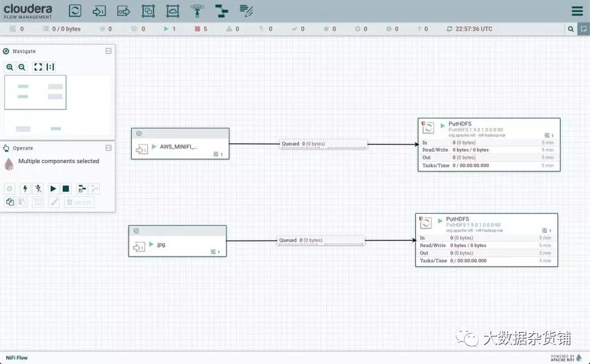
Task: Click the running components count icon
Action: tap(166, 29)
